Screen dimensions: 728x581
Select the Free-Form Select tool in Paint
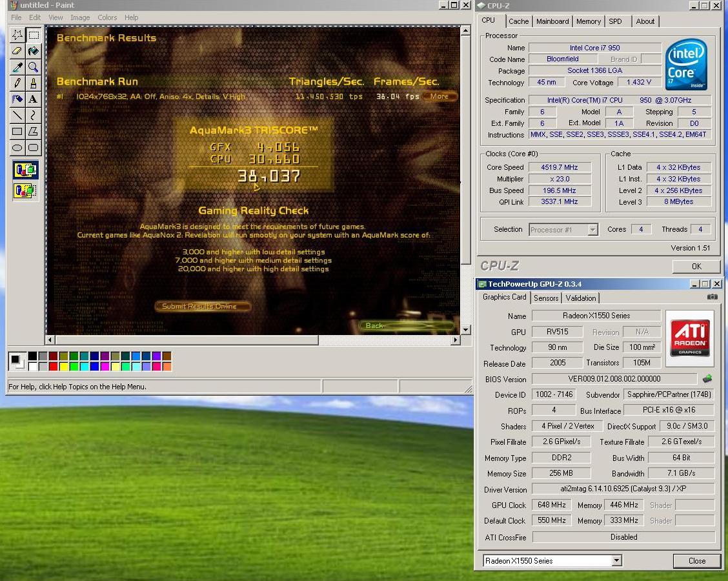tap(17, 35)
